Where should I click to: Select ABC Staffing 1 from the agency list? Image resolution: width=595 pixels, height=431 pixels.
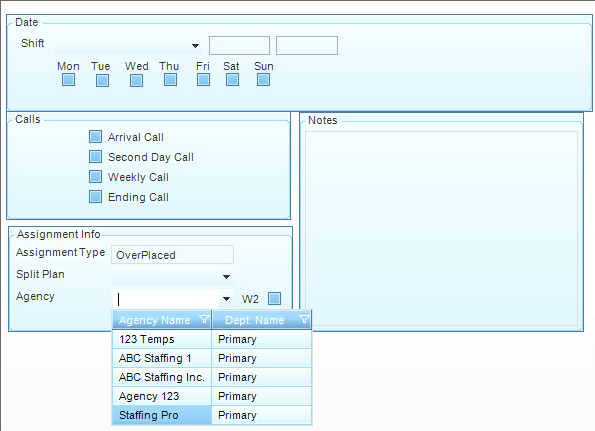pyautogui.click(x=162, y=358)
